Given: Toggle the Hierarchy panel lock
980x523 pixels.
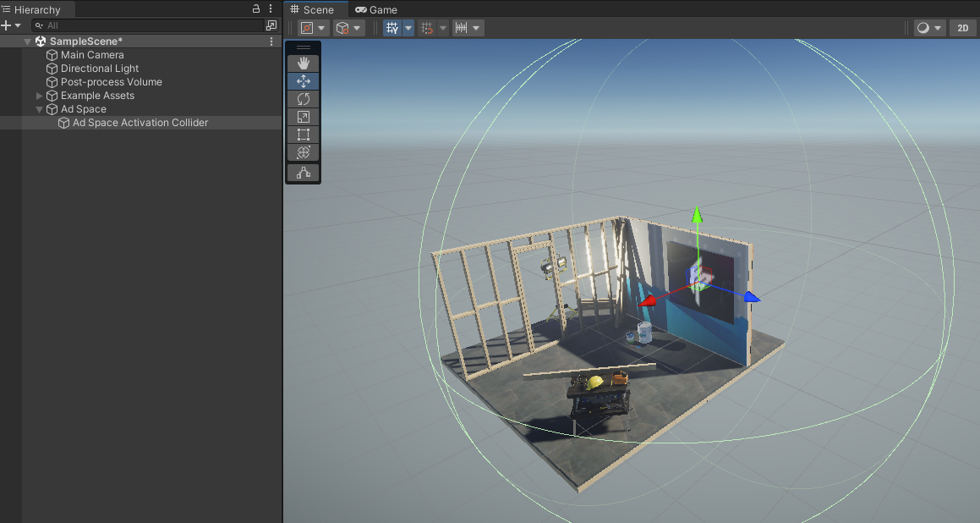Looking at the screenshot, I should (x=255, y=8).
